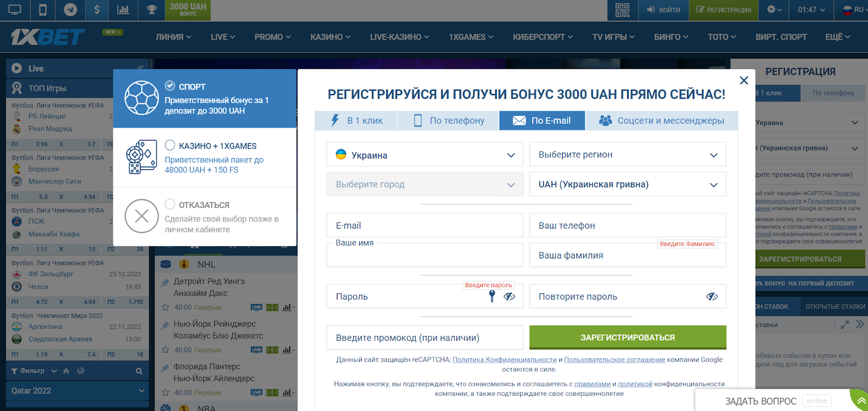Screen dimensions: 868x411
Task: Open the Украина country dropdown
Action: pyautogui.click(x=425, y=155)
